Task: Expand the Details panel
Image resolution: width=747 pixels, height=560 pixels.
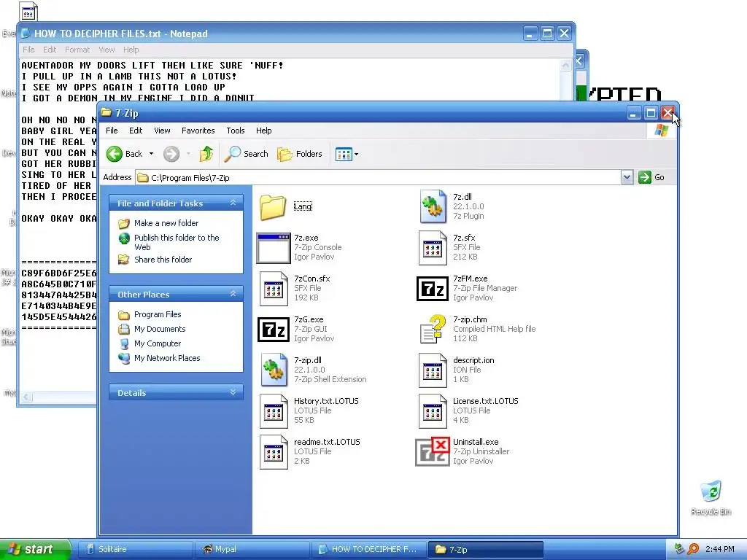Action: 233,392
